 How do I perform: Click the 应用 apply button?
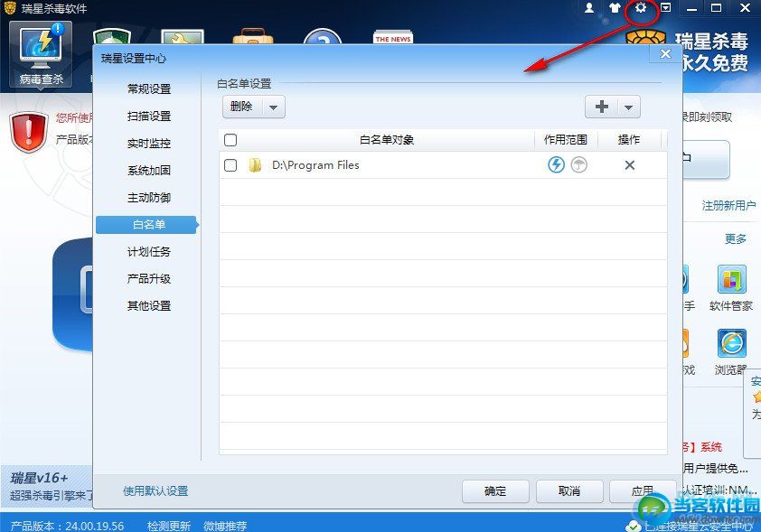click(642, 491)
